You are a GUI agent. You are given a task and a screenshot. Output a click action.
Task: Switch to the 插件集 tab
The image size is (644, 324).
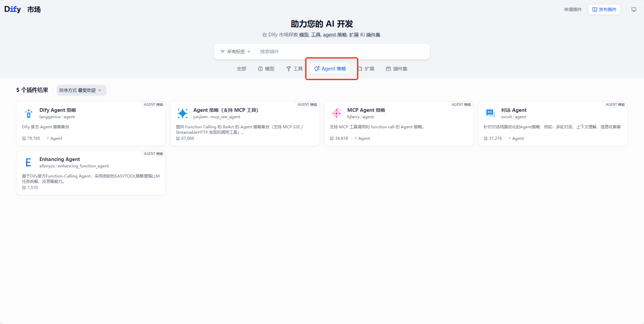[x=397, y=69]
